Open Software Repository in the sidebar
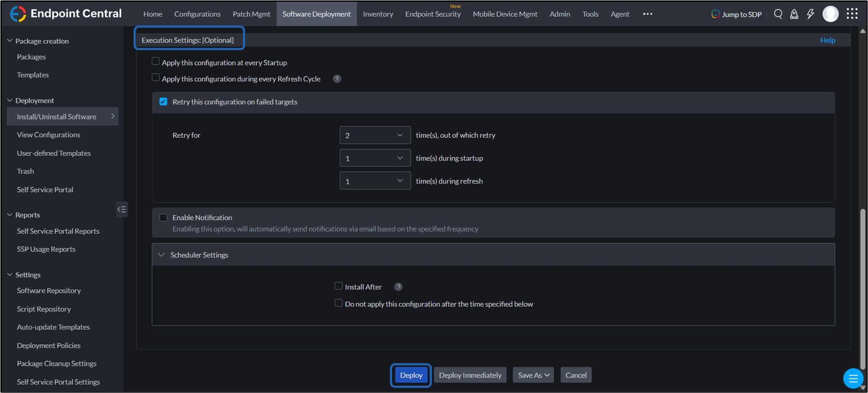 coord(49,291)
